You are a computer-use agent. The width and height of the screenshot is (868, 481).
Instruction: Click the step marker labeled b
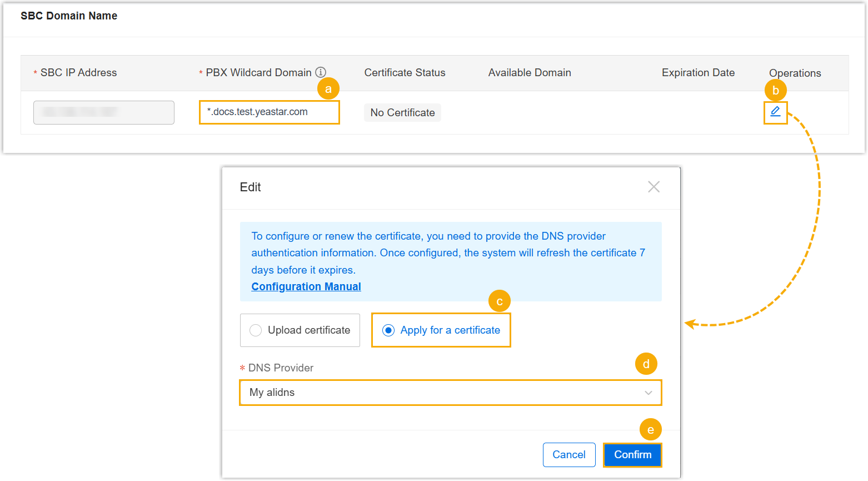point(776,90)
